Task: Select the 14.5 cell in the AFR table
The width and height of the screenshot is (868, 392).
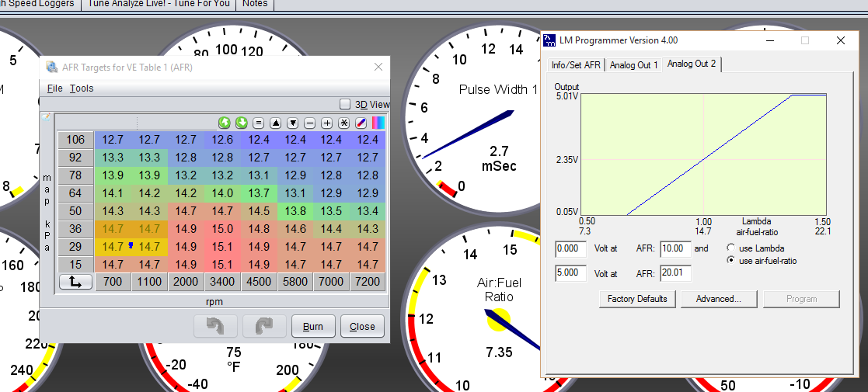Action: [259, 210]
